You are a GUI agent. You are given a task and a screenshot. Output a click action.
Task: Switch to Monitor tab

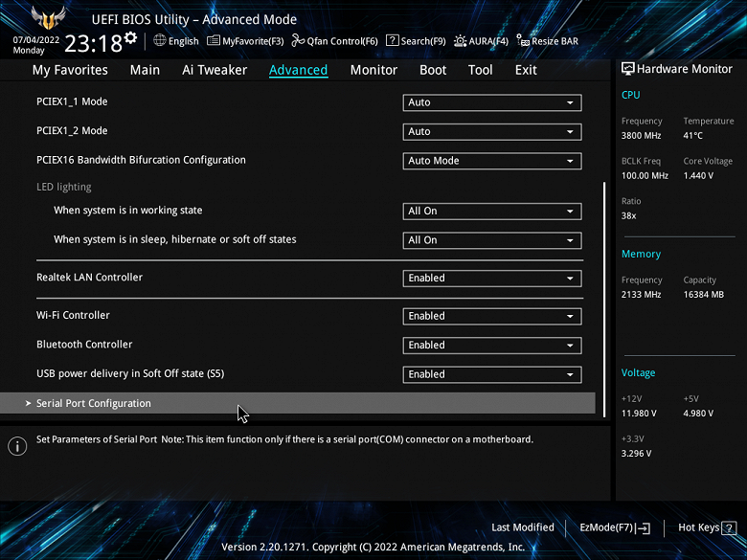point(373,70)
